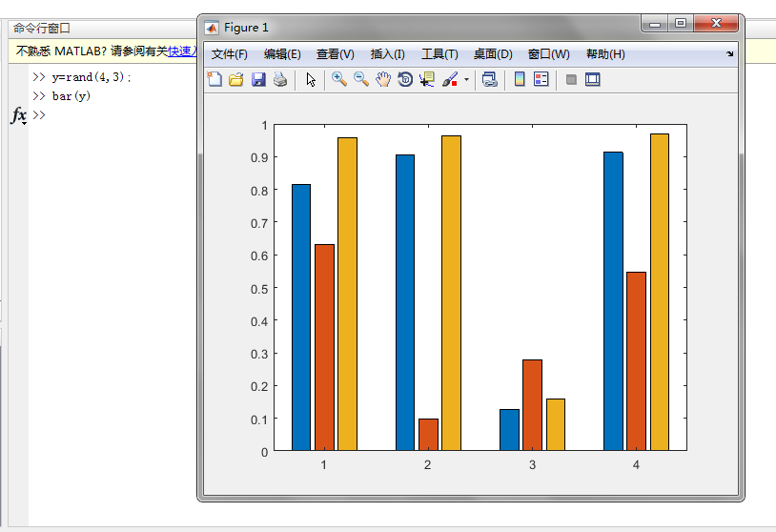The image size is (776, 532).
Task: Click the x-axis tick label 3
Action: click(x=532, y=464)
